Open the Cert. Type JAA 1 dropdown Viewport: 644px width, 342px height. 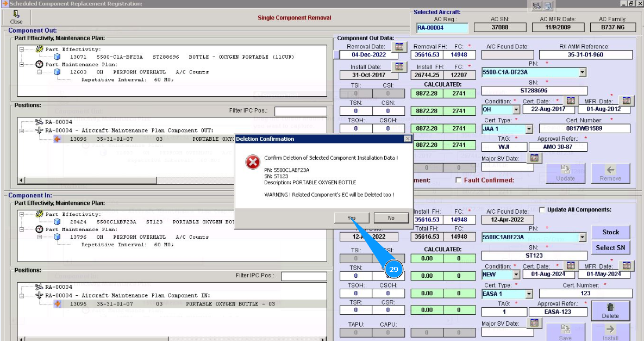click(x=529, y=129)
